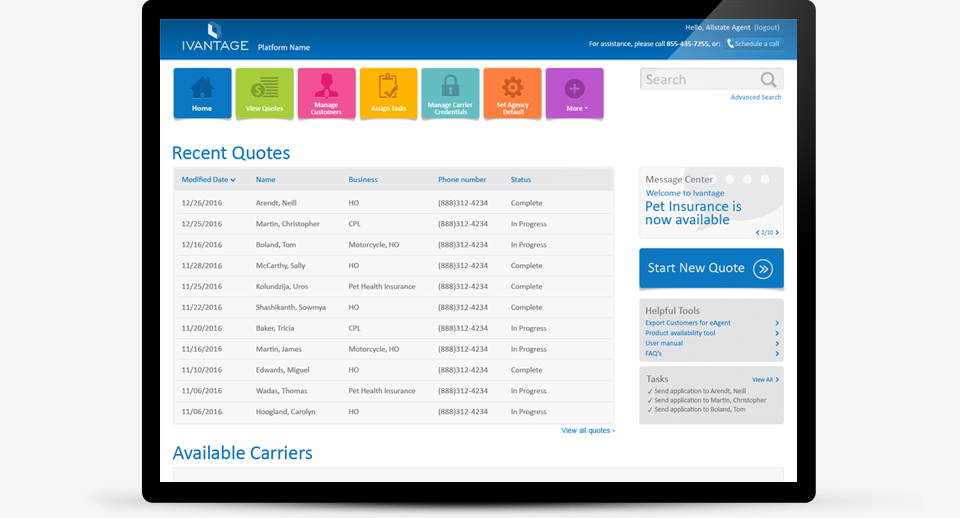Click the 11/28/2016 date cell

(201, 265)
